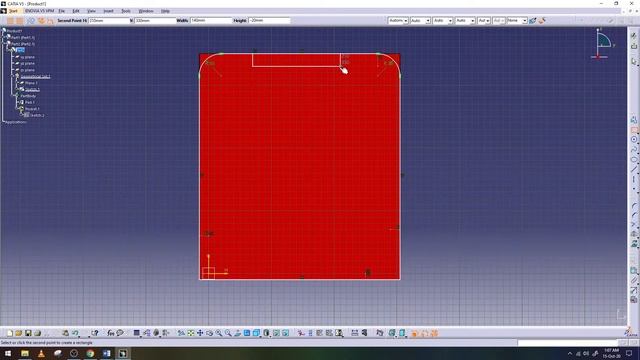Viewport: 640px width, 360px height.
Task: Open the Window menu
Action: [x=146, y=11]
